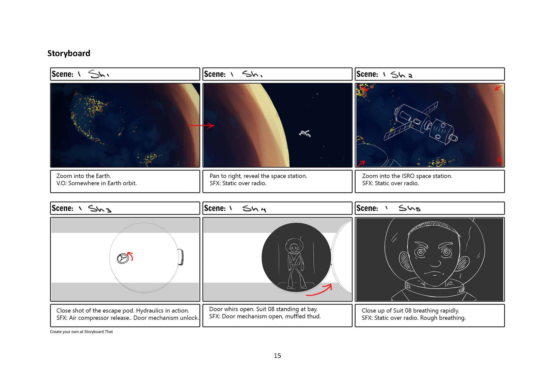Click 'Create your own at Storyboard That'
Image resolution: width=555 pixels, height=392 pixels.
coord(81,332)
